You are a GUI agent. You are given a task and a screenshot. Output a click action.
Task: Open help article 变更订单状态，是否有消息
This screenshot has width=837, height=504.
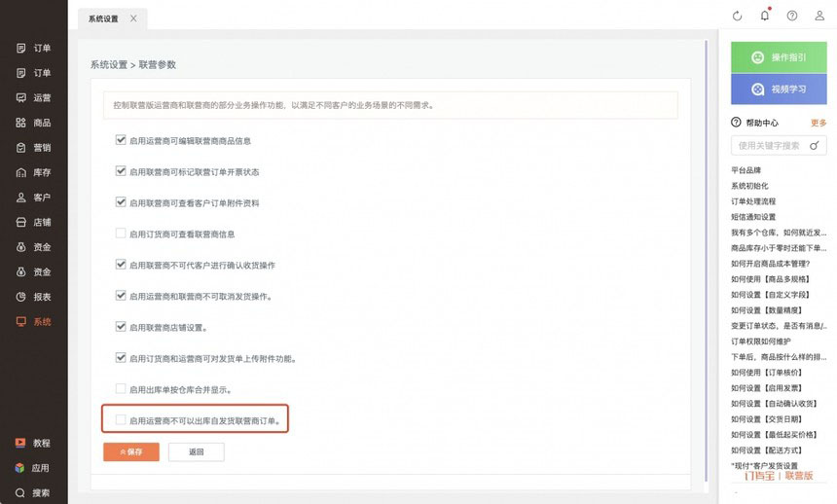pos(779,326)
